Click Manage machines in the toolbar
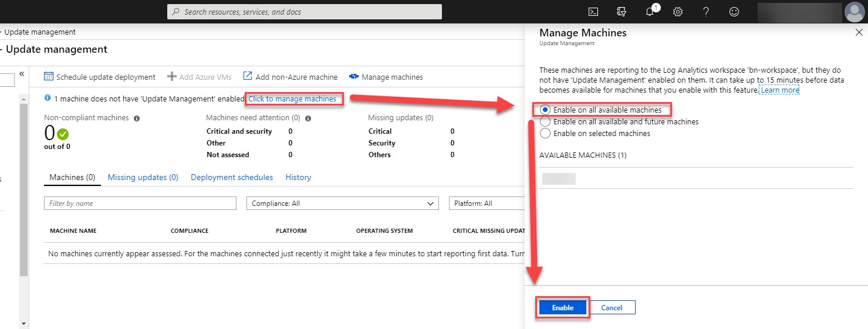868x329 pixels. point(386,77)
